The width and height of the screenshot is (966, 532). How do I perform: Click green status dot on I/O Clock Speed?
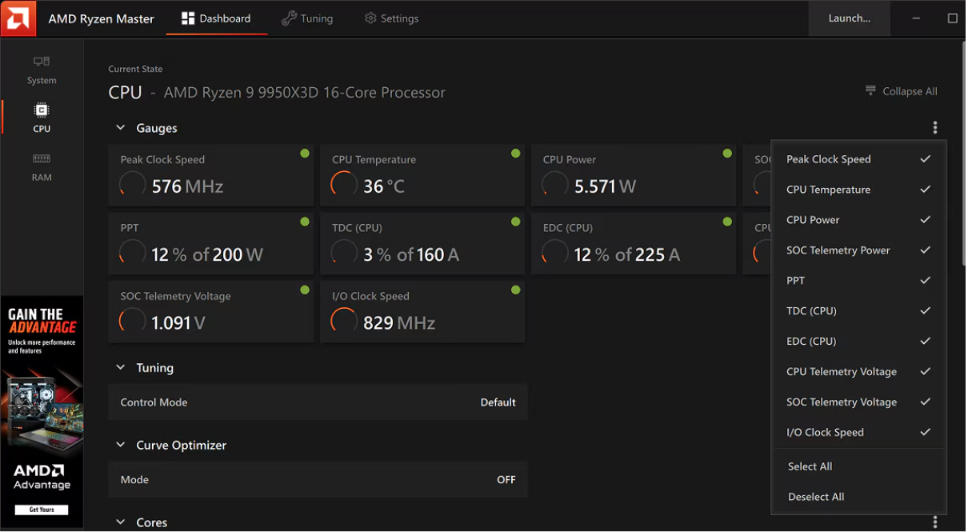point(516,290)
